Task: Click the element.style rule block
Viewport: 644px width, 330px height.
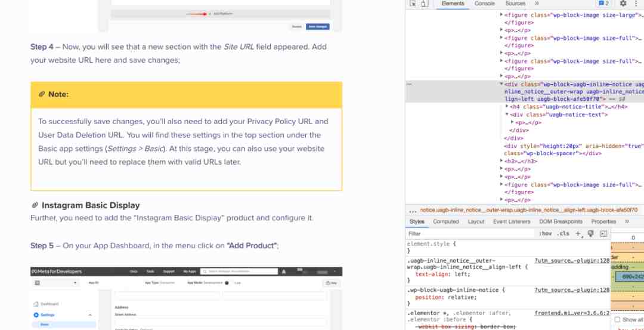Action: pos(509,248)
